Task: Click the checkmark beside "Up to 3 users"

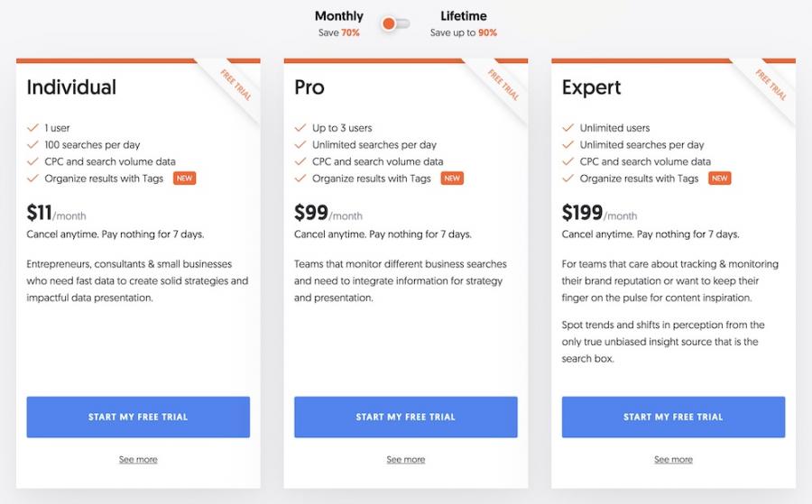Action: click(300, 128)
